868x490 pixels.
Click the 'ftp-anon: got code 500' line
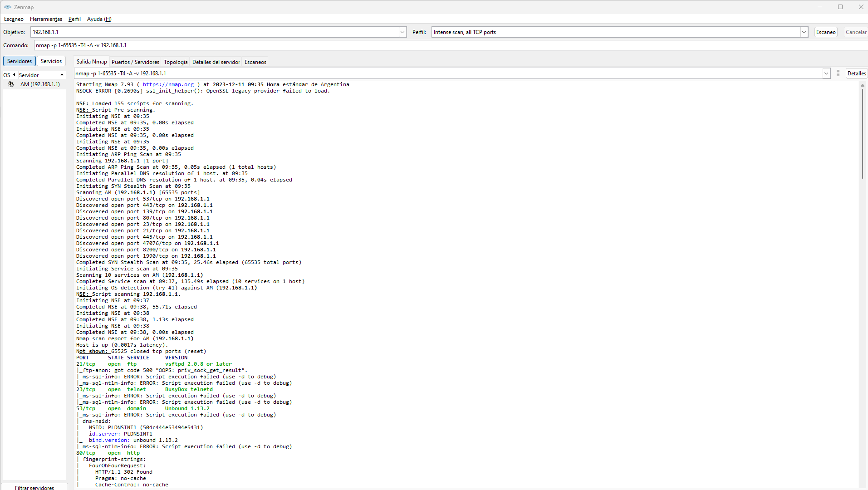163,370
